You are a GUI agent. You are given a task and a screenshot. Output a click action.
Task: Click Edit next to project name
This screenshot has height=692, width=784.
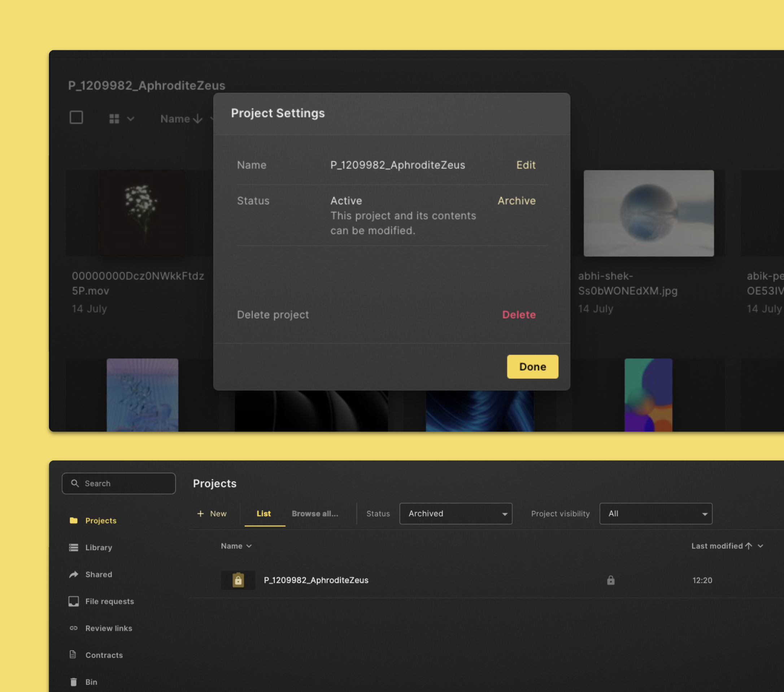click(526, 165)
